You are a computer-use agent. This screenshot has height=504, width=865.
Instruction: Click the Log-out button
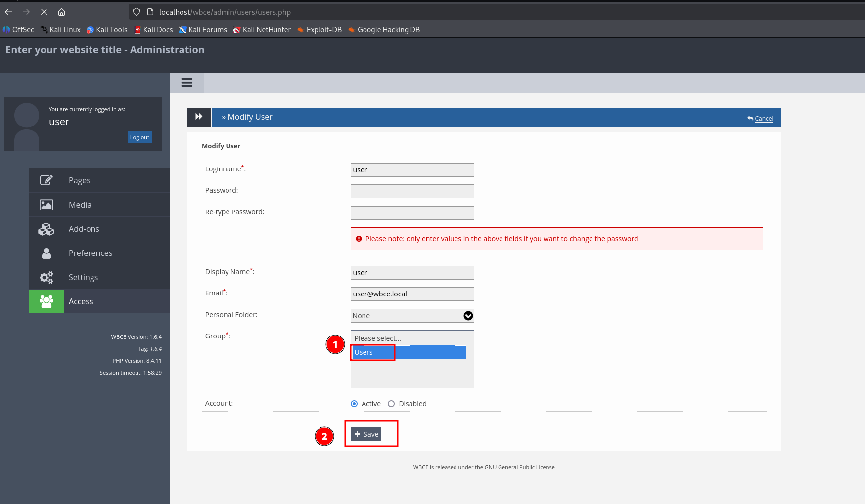(139, 137)
